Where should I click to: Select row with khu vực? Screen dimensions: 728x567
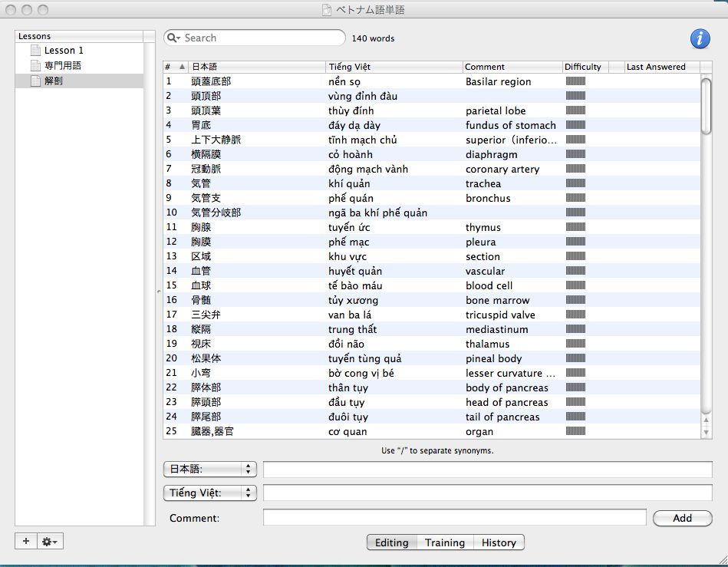[x=431, y=255]
